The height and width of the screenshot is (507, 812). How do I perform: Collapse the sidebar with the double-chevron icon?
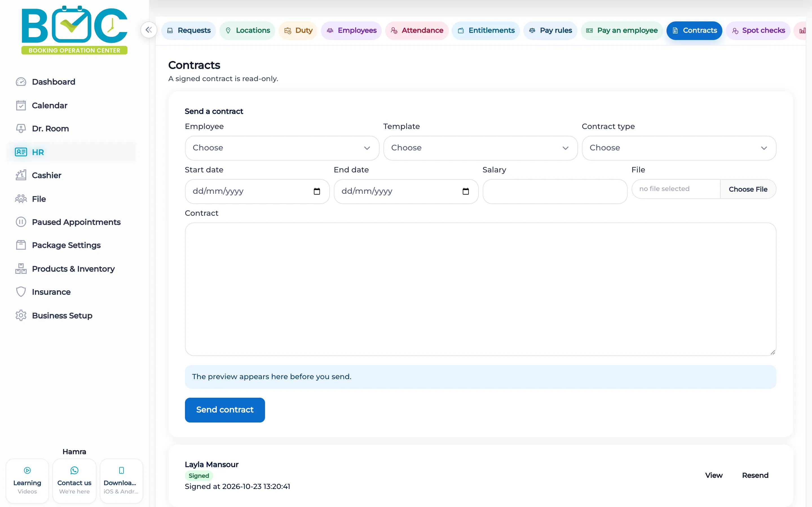pos(149,30)
